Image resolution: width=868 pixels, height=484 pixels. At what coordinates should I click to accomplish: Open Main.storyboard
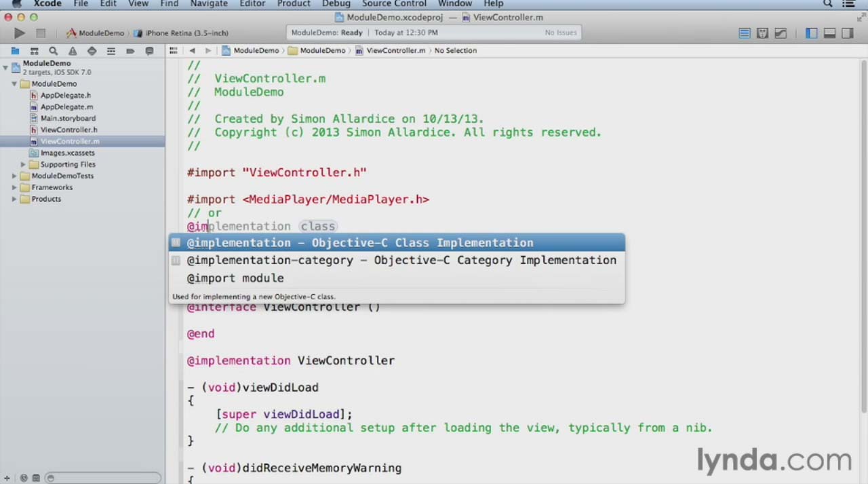click(68, 118)
